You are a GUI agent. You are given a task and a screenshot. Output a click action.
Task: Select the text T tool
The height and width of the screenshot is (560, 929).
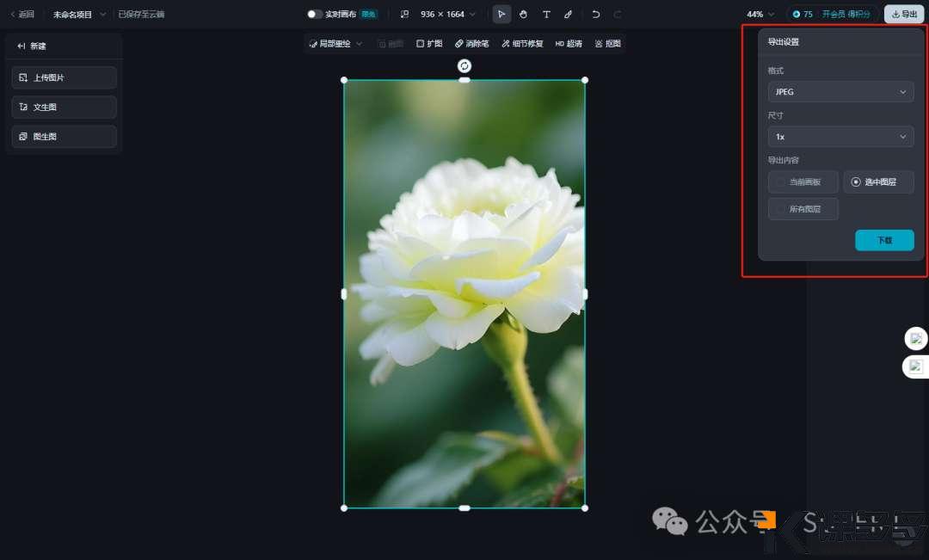coord(546,15)
